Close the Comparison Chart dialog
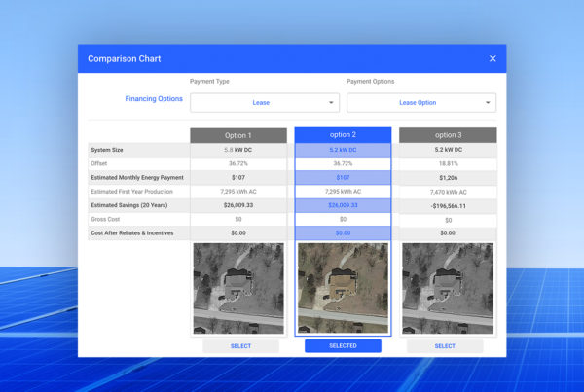The height and width of the screenshot is (392, 584). [x=493, y=58]
